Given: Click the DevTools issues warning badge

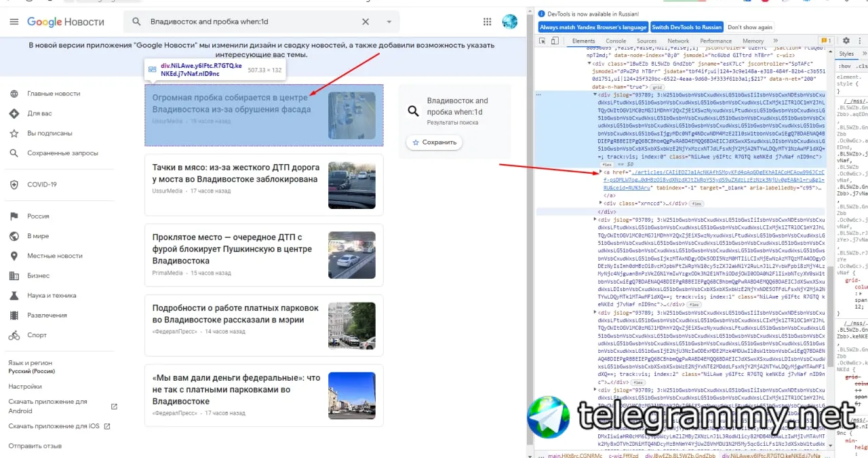Looking at the screenshot, I should point(826,41).
